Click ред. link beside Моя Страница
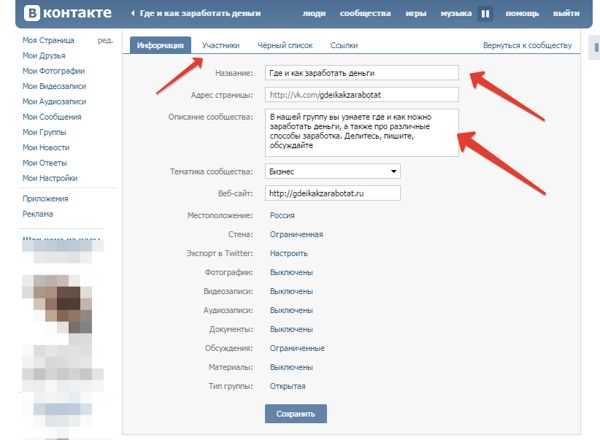Screen dimensions: 600x440 (105, 40)
